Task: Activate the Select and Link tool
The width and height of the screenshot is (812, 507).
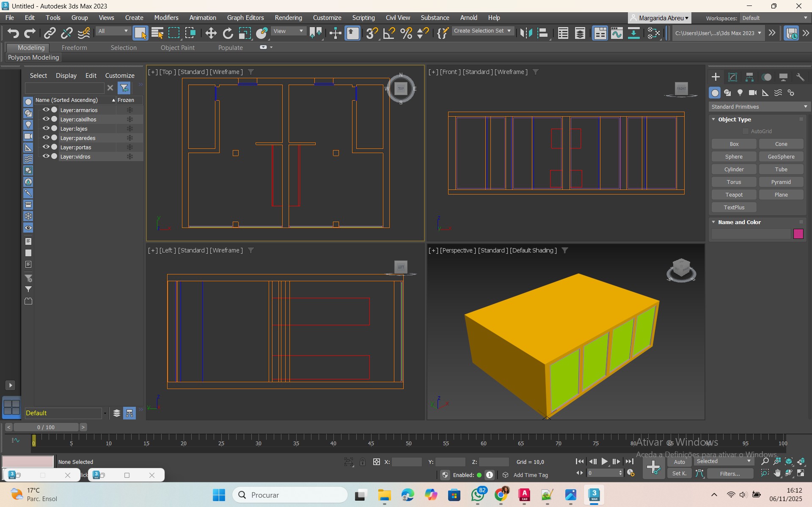Action: (50, 33)
